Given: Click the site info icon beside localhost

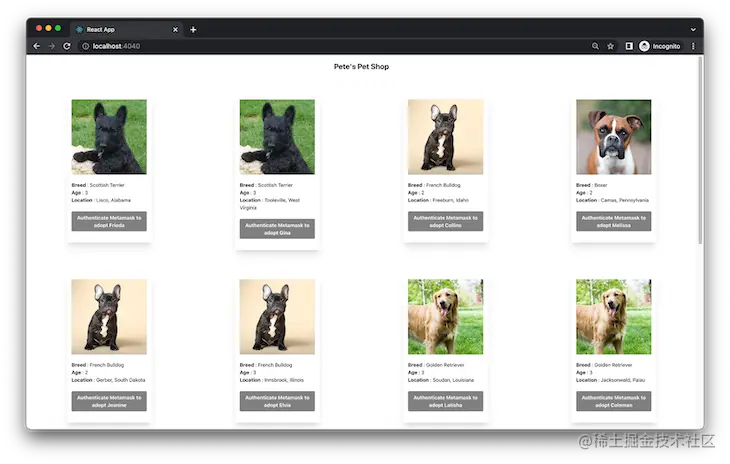Looking at the screenshot, I should click(85, 46).
